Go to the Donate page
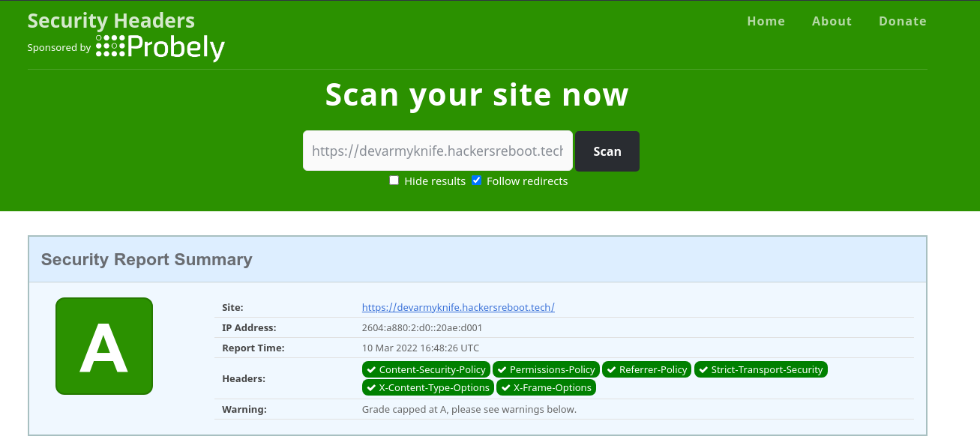Screen dimensions: 980x448 pos(903,21)
